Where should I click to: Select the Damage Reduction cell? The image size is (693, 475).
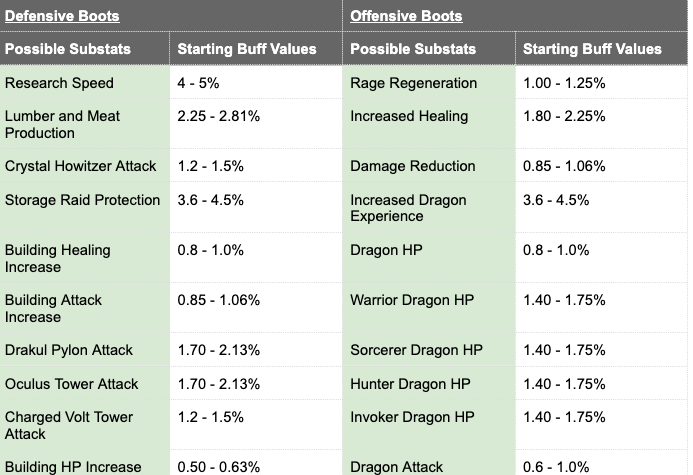pos(429,165)
